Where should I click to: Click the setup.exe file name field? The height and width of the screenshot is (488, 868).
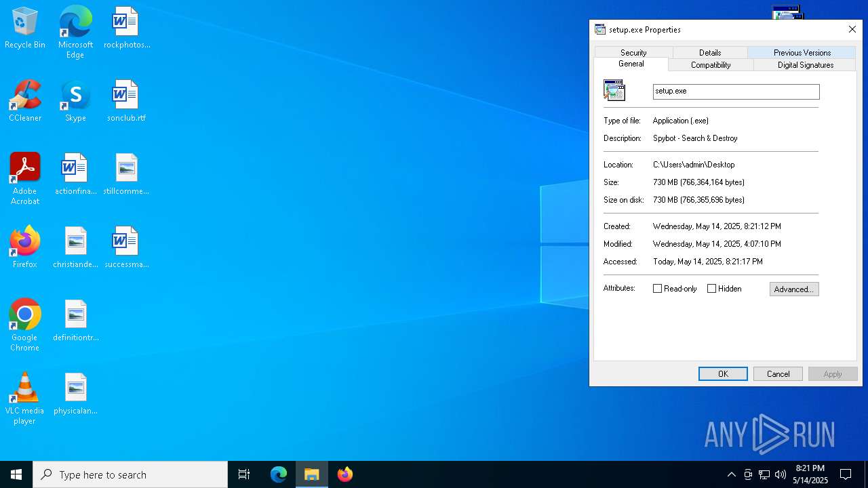coord(735,91)
